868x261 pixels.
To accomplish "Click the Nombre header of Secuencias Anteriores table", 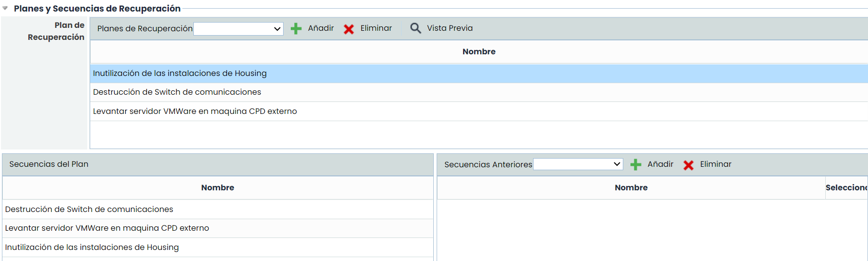I will click(631, 188).
